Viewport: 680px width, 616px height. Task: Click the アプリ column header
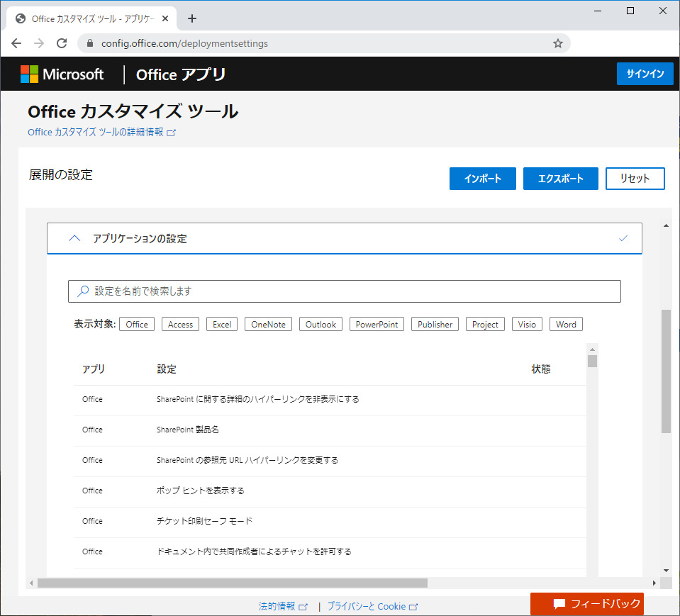(x=94, y=369)
